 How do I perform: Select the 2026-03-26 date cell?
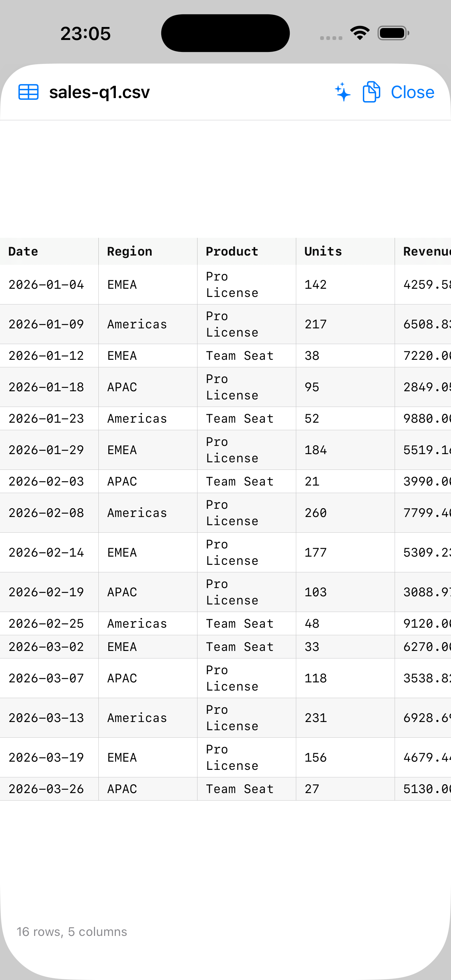coord(50,789)
